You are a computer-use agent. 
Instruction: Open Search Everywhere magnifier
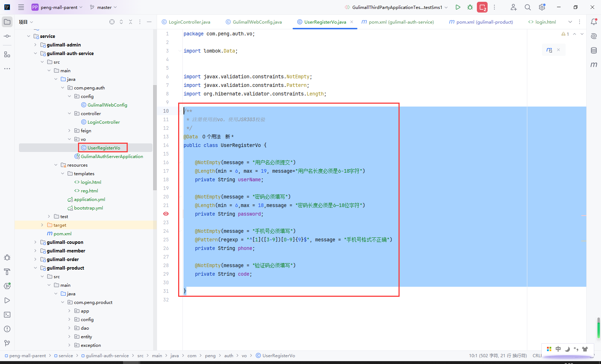click(528, 7)
